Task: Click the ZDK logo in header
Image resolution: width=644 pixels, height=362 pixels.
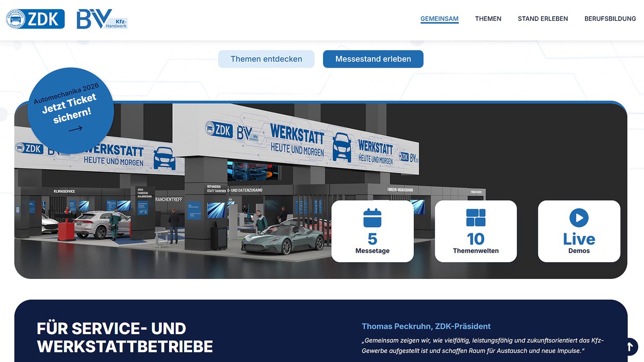Action: (x=35, y=19)
